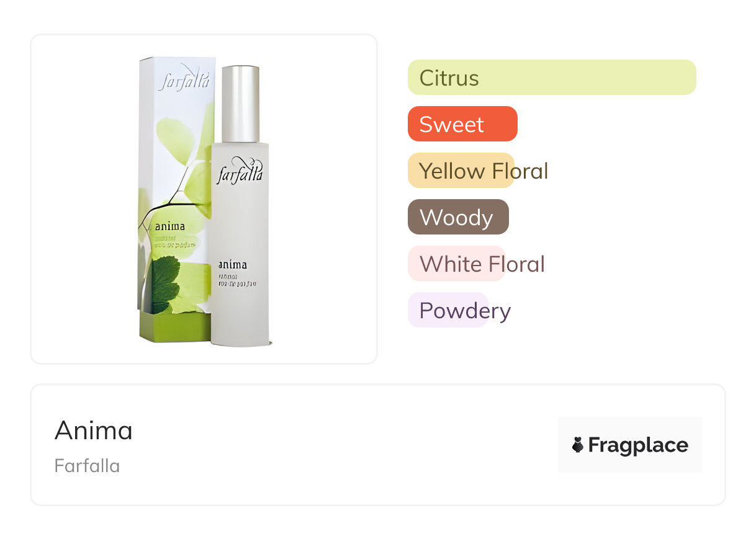
Task: Click the anima label on the bottle
Action: click(x=232, y=264)
